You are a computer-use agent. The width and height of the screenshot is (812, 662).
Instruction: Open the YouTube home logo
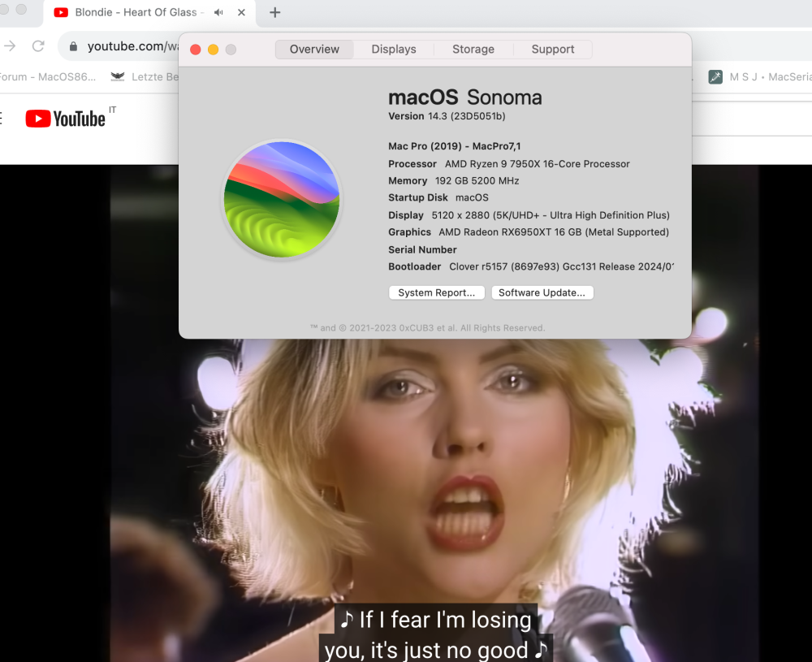point(65,119)
